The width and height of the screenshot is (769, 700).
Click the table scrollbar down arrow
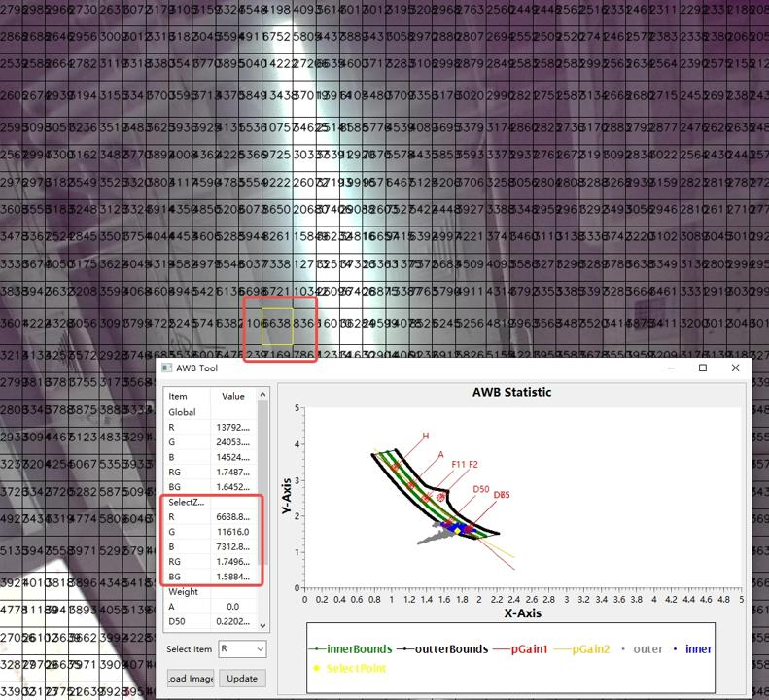[x=262, y=625]
